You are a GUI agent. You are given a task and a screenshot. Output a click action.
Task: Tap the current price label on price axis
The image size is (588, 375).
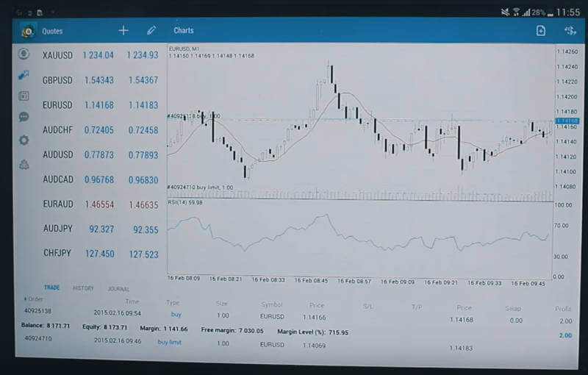click(567, 121)
